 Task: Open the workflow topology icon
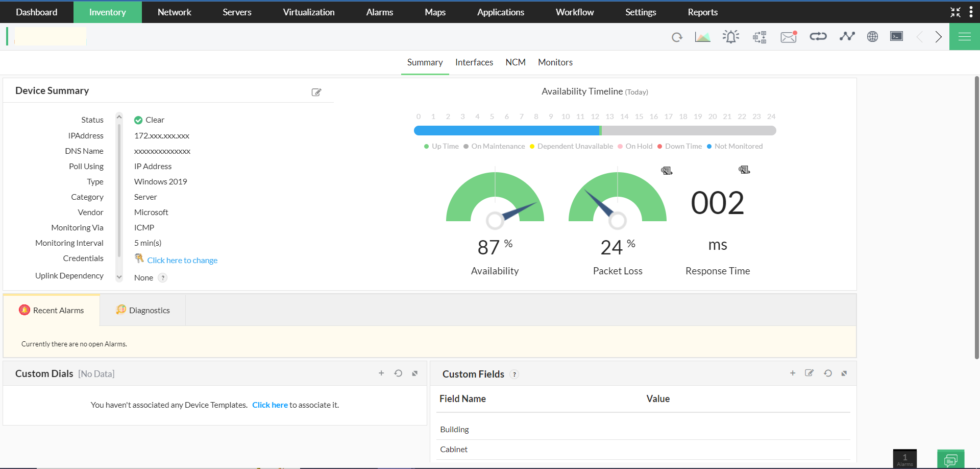759,37
